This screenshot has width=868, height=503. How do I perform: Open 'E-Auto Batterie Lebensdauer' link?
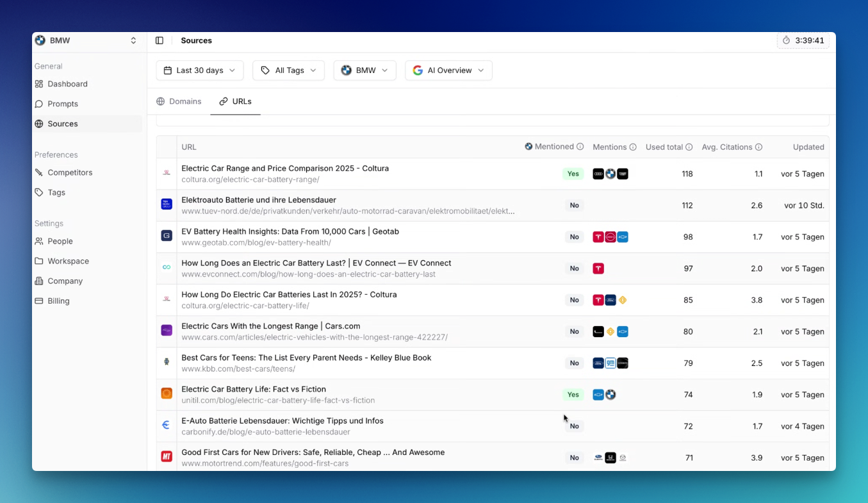tap(283, 421)
